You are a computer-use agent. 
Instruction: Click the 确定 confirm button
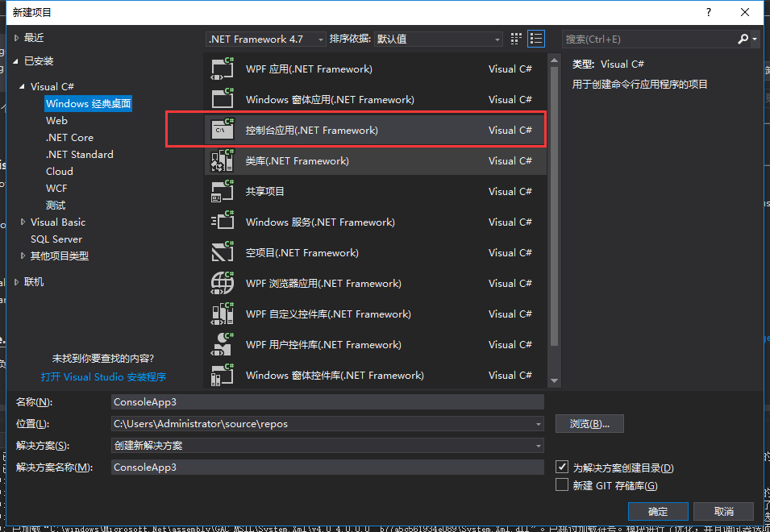658,511
